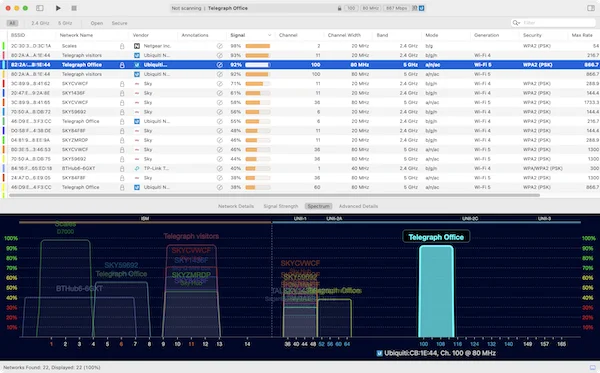The height and width of the screenshot is (373, 600).
Task: Click the cyan Telegraph Office spectrum block
Action: click(x=436, y=292)
